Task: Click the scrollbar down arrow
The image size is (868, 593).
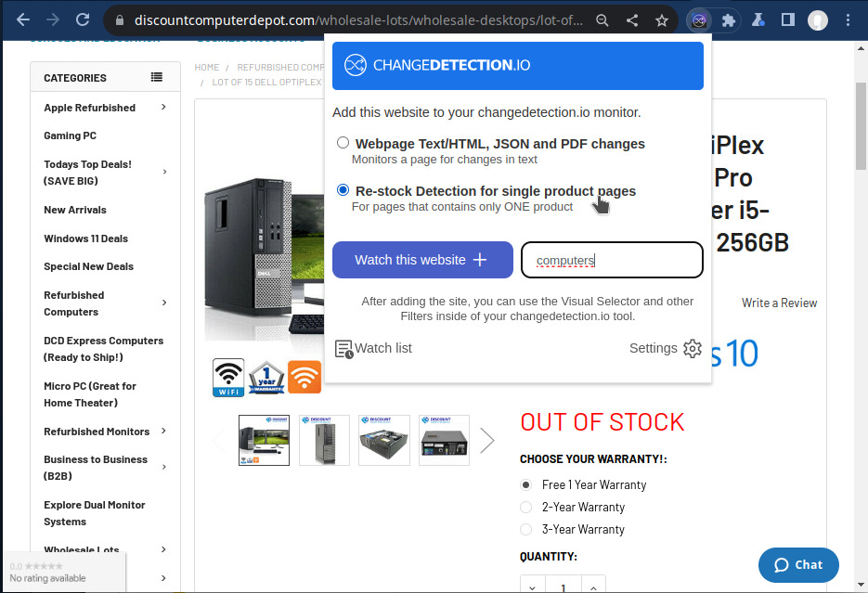Action: pos(861,586)
